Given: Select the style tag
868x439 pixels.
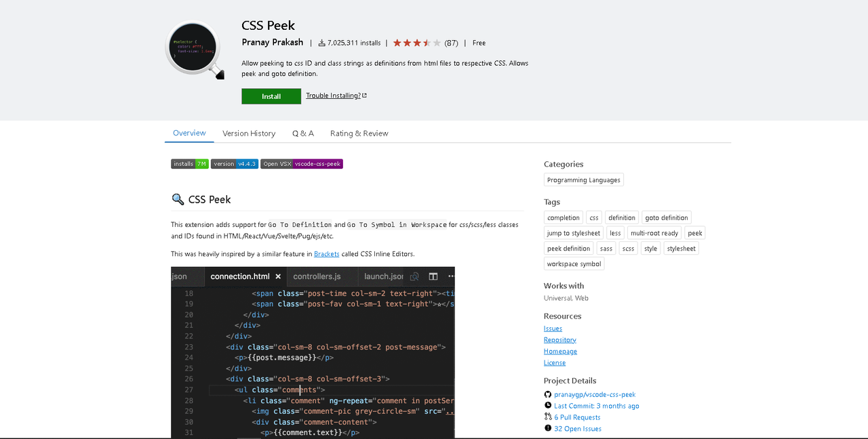Looking at the screenshot, I should coord(651,249).
